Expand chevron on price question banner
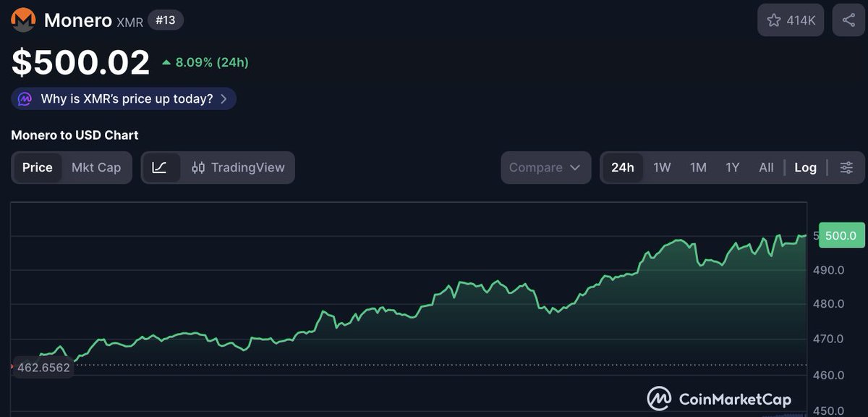This screenshot has width=868, height=417. click(x=224, y=98)
